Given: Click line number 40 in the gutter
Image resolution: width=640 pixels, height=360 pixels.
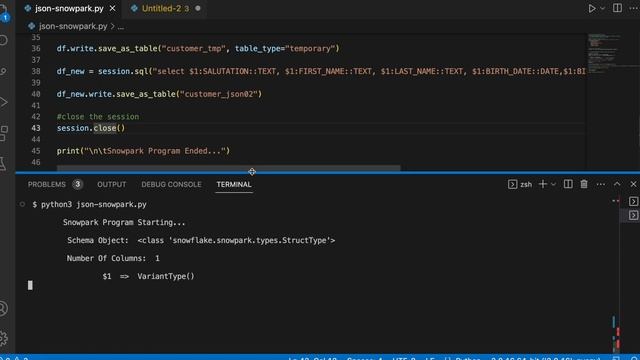Looking at the screenshot, I should (36, 94).
